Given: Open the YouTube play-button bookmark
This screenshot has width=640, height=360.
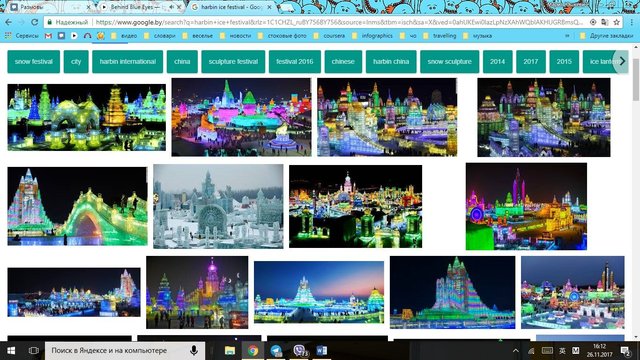Looking at the screenshot, I should [74, 36].
